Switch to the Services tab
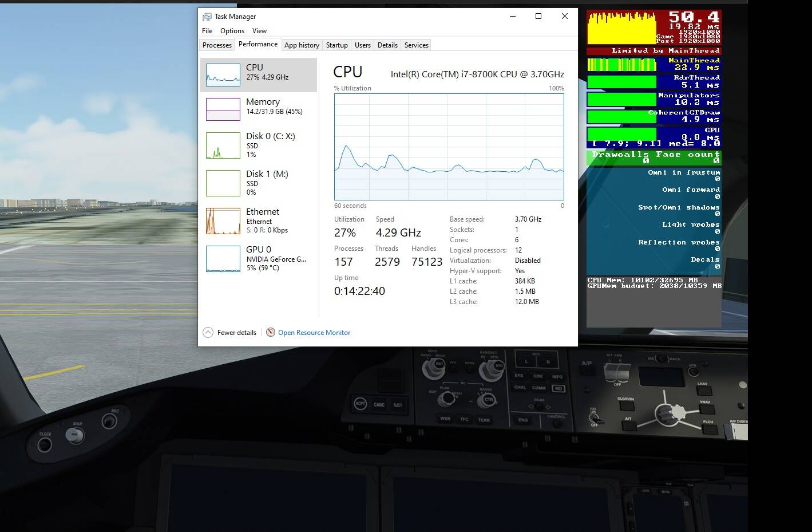The image size is (812, 532). [x=417, y=45]
